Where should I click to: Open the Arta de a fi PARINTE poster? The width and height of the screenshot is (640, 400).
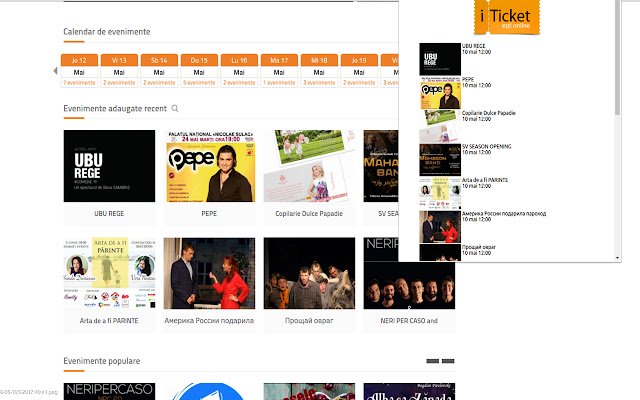tap(109, 273)
